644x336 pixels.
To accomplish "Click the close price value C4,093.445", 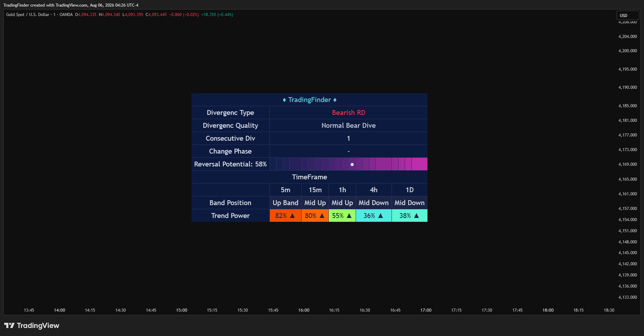I will [x=156, y=15].
